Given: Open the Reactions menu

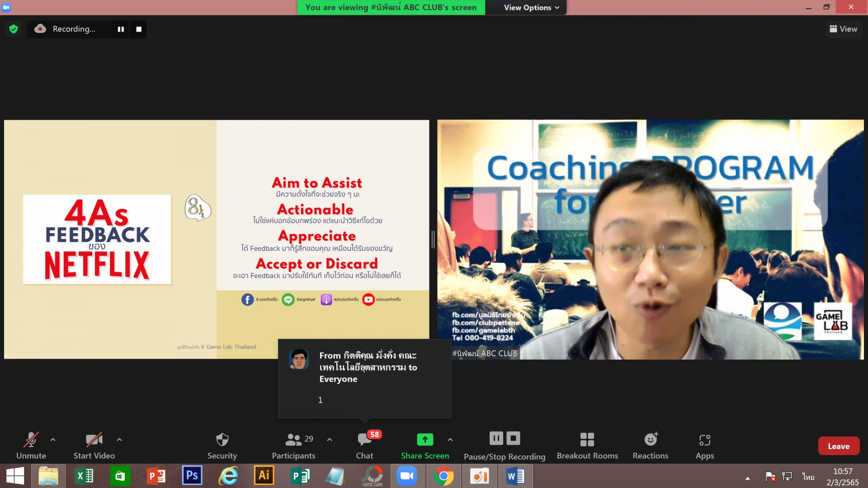Looking at the screenshot, I should pos(651,446).
